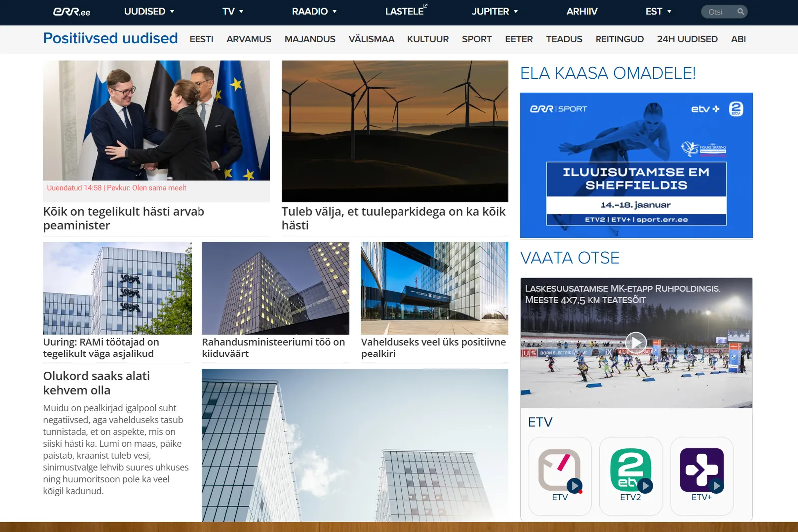Click the wind turbines sunset thumbnail
The width and height of the screenshot is (798, 532).
click(x=395, y=132)
